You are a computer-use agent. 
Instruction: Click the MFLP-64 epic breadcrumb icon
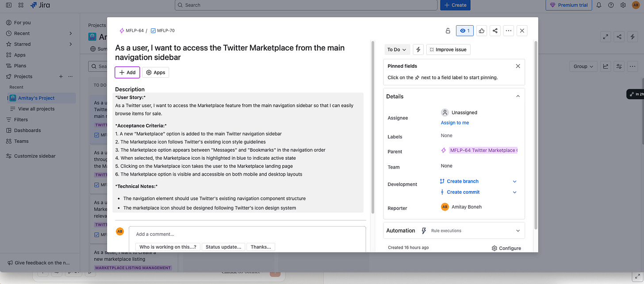(x=122, y=31)
